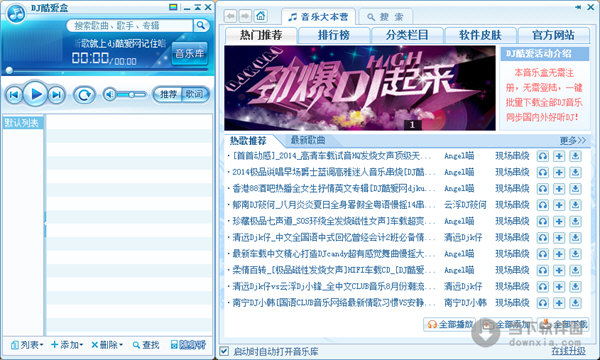The height and width of the screenshot is (360, 600).
Task: Pin the music library panel
Action: pyautogui.click(x=578, y=7)
